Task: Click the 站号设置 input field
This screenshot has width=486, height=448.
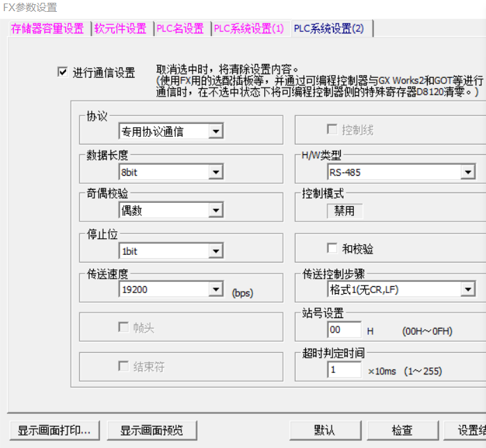Action: [344, 331]
